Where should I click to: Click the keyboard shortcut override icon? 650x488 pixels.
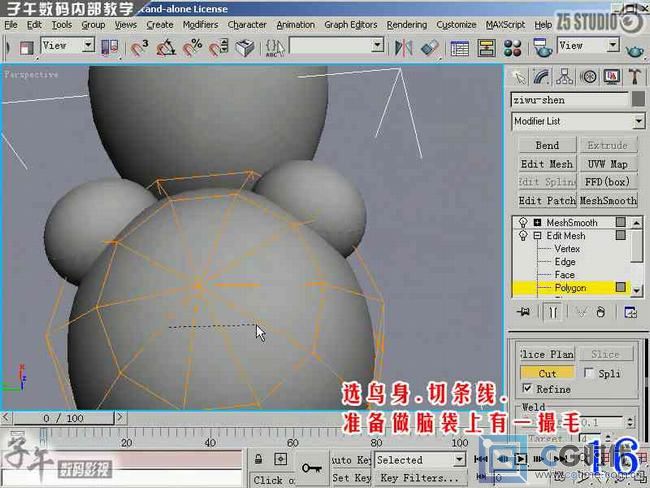(x=245, y=48)
